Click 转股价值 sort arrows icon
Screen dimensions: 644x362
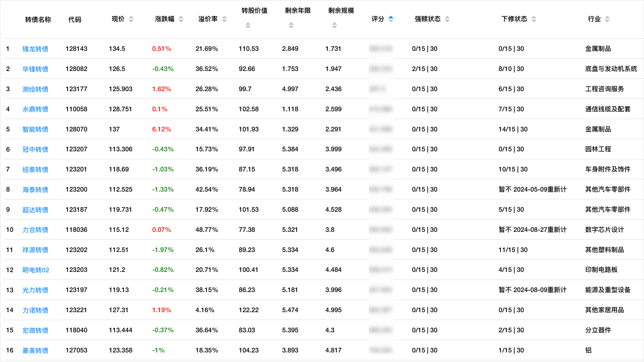click(x=248, y=25)
